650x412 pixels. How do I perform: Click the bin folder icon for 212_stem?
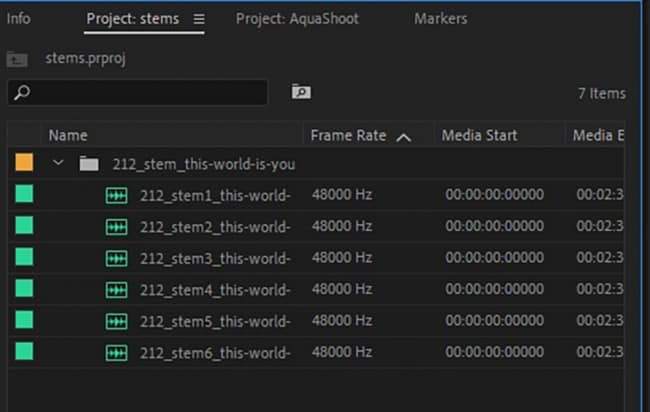[x=89, y=164]
